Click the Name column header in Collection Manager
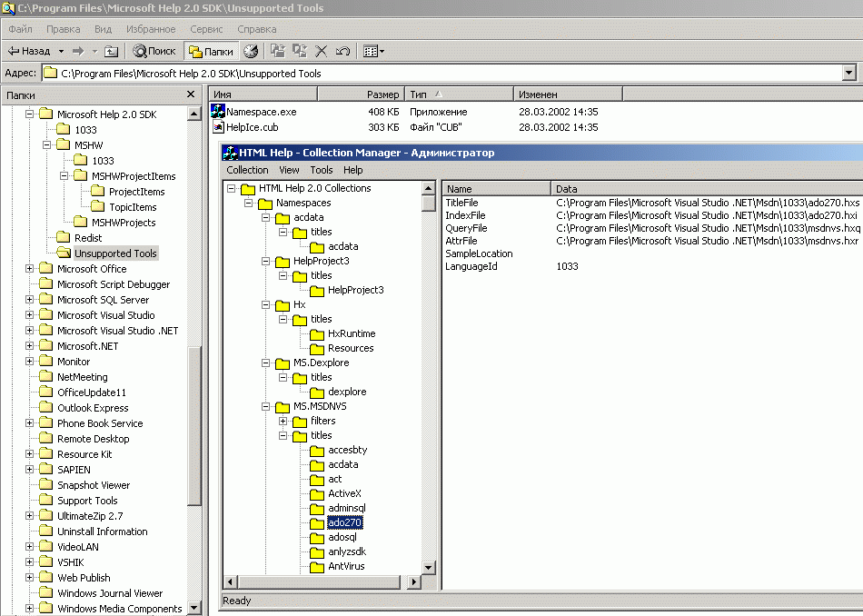The image size is (863, 616). click(496, 188)
